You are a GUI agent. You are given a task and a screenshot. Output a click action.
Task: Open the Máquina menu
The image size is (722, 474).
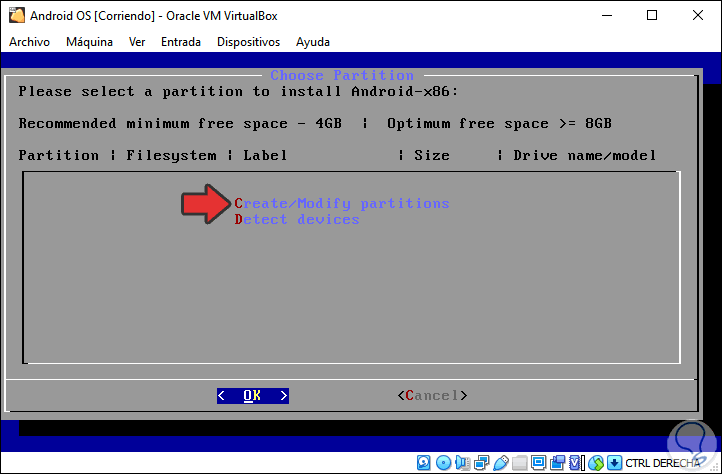pyautogui.click(x=89, y=42)
